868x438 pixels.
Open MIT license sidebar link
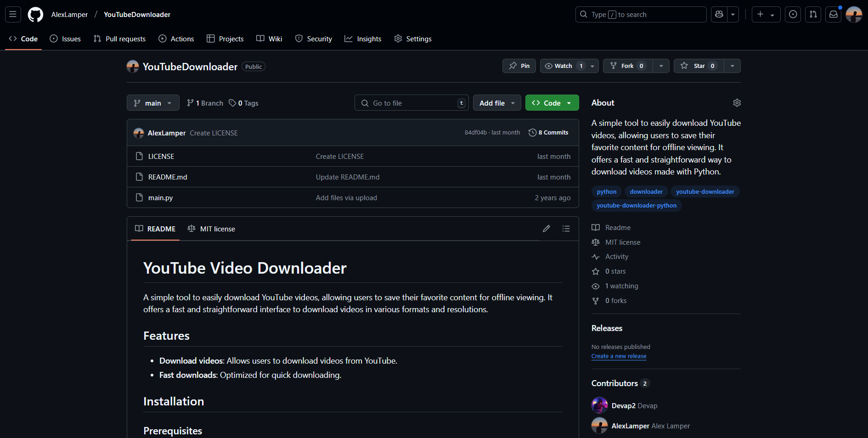(x=616, y=242)
